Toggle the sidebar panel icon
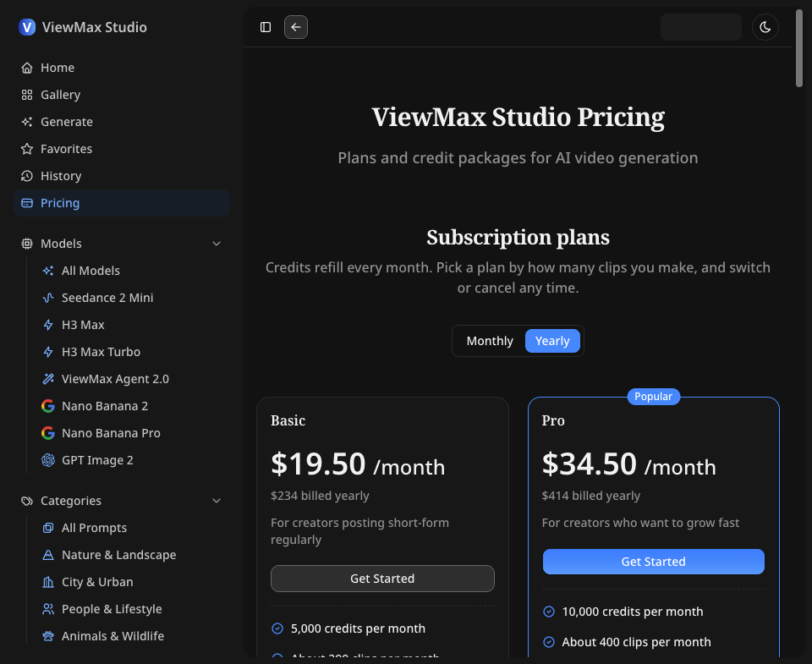812x664 pixels. (266, 27)
